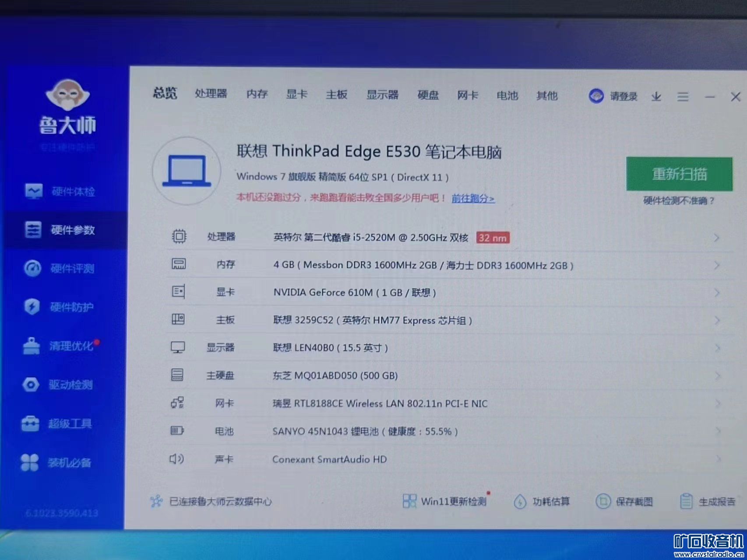Image resolution: width=747 pixels, height=560 pixels.
Task: Click the 请登录 login link
Action: [624, 96]
